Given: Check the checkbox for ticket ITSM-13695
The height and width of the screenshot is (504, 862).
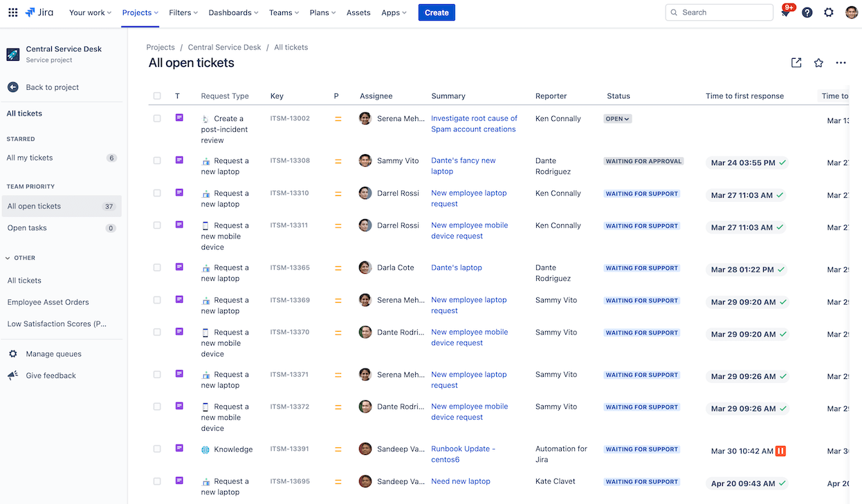Looking at the screenshot, I should (157, 481).
